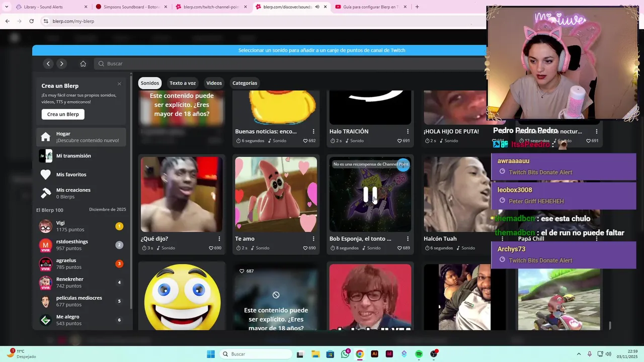Select Me alegro in the leaderboard

point(81,320)
